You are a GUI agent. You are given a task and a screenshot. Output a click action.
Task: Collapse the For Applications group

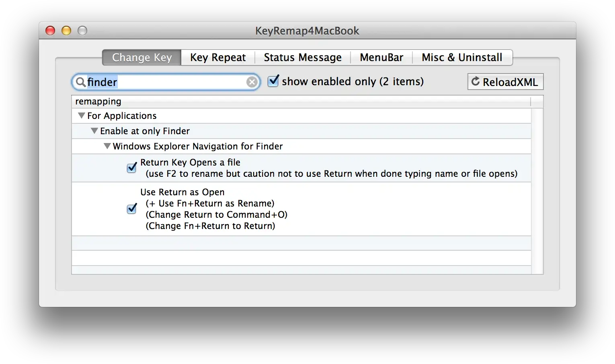click(82, 116)
